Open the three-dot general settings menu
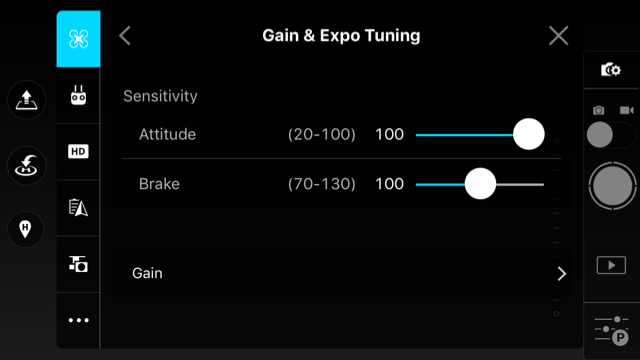 point(78,320)
